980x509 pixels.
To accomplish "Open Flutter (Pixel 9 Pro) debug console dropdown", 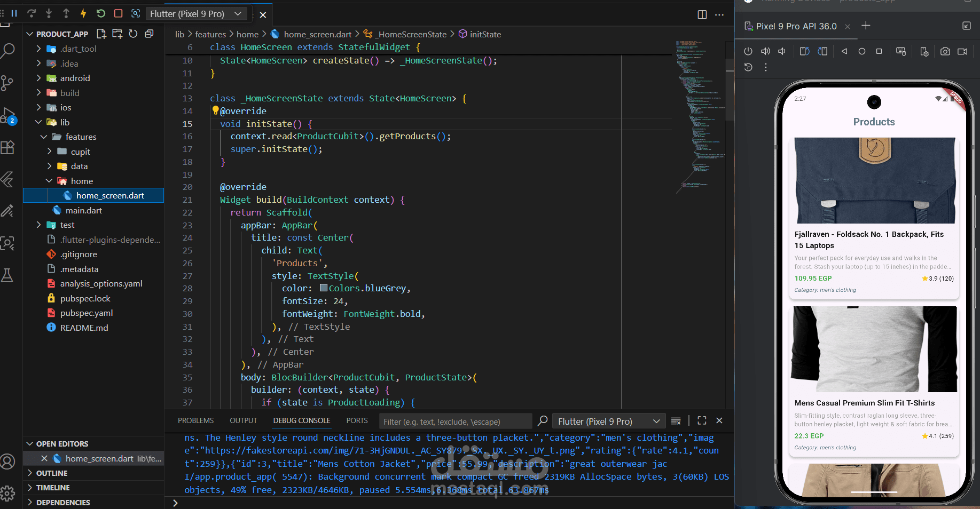I will pyautogui.click(x=609, y=421).
